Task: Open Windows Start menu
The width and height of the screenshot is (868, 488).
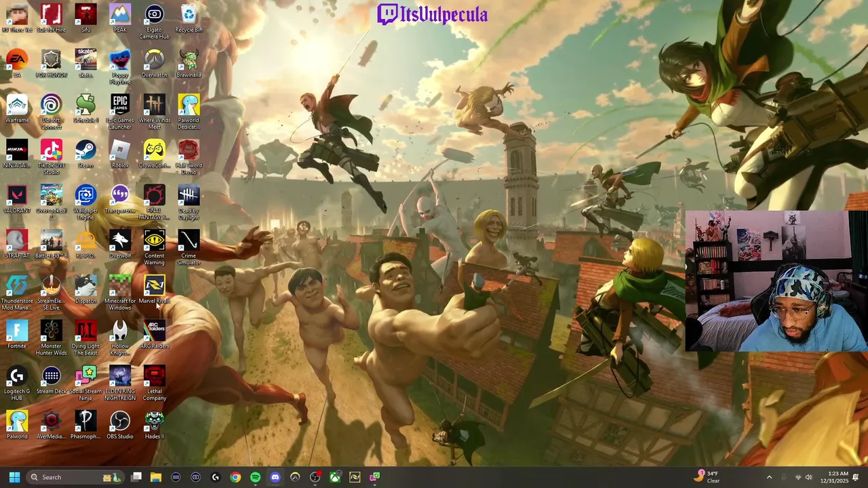Action: point(14,477)
